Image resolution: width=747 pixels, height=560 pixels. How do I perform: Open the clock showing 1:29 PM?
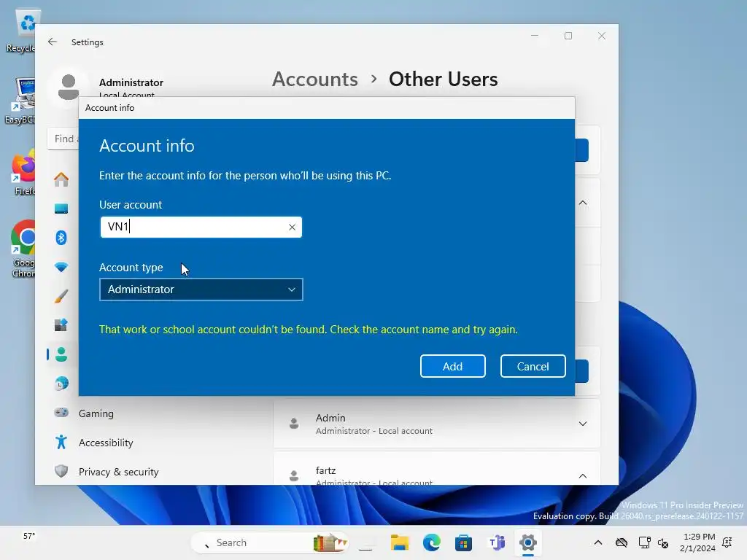pos(698,542)
